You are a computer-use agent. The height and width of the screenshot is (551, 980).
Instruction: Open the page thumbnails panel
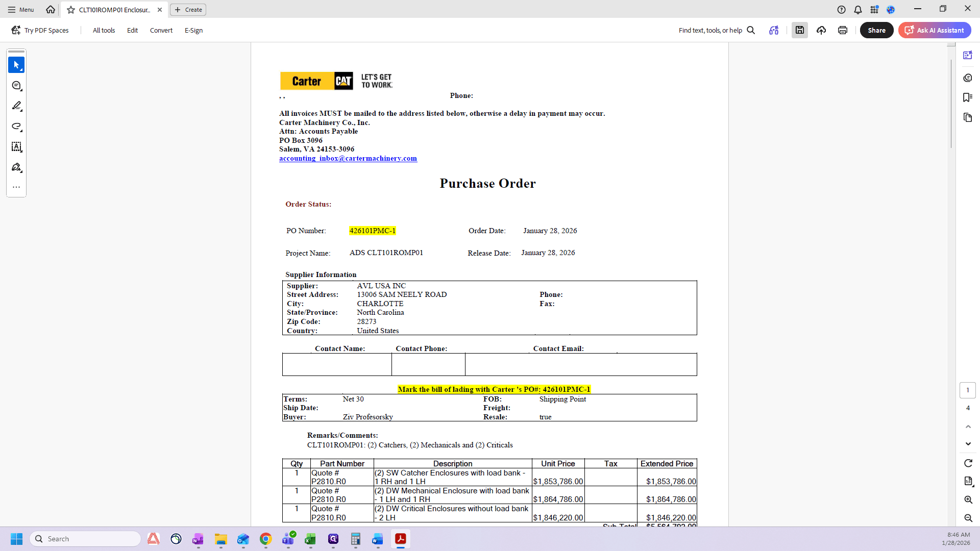point(967,118)
